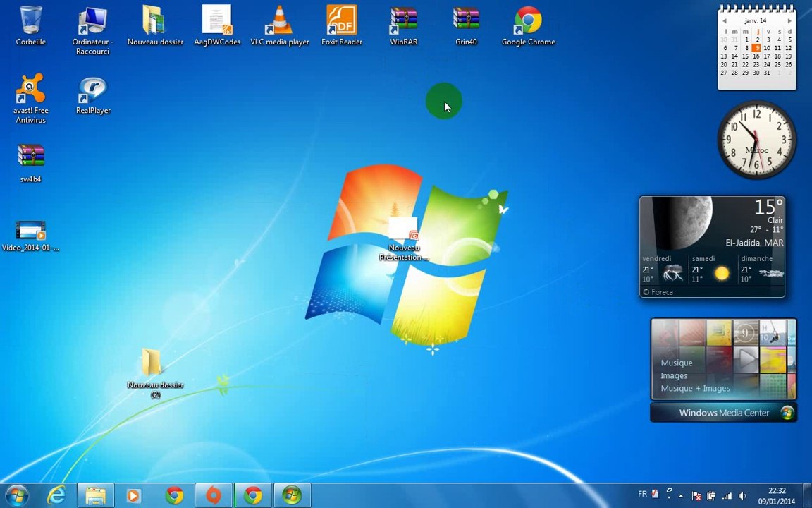Screen dimensions: 812x508
Task: Open the network signal bars tray icon
Action: (x=727, y=496)
